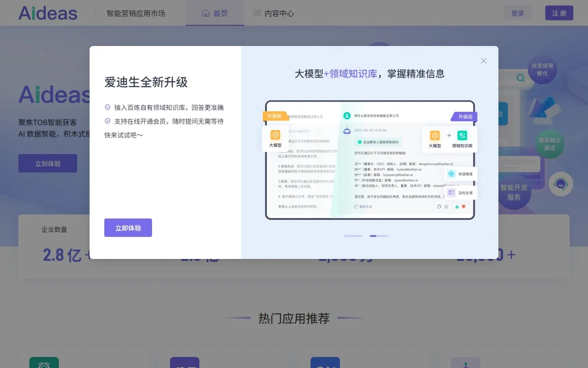The height and width of the screenshot is (368, 588).
Task: Click the copy icon below the chat reply
Action: coord(439,207)
